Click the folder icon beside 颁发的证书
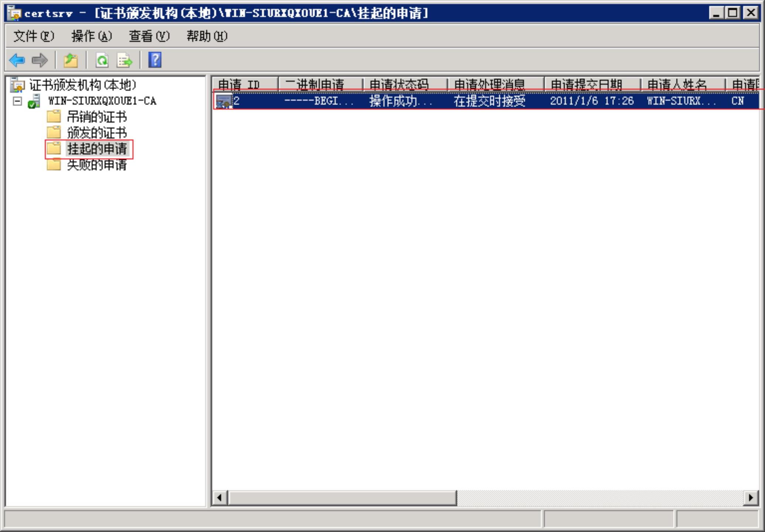The height and width of the screenshot is (532, 765). click(x=54, y=132)
